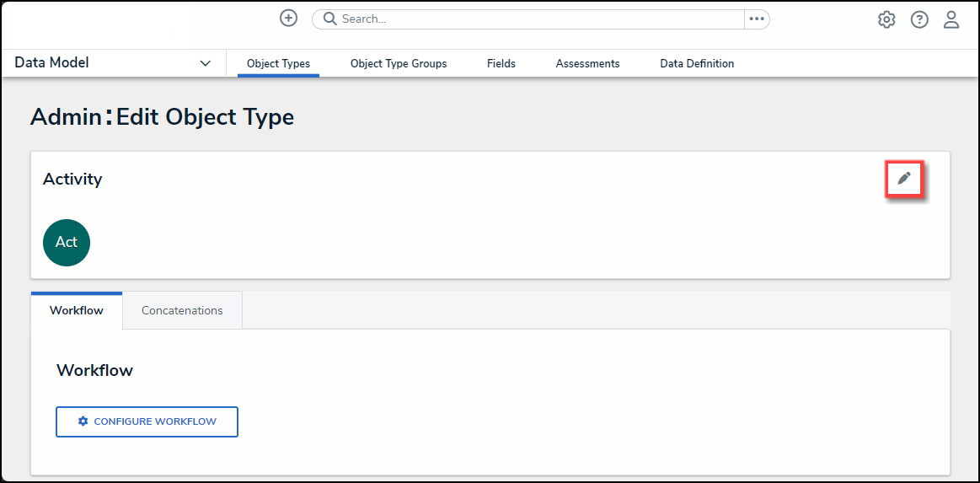Select the Workflow tab

[77, 310]
